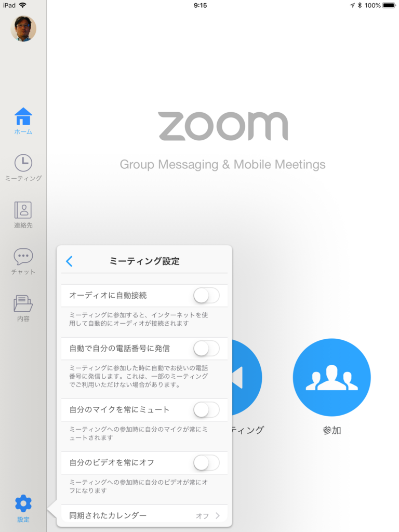Tap the Bluetooth status icon
The height and width of the screenshot is (532, 399).
(360, 5)
